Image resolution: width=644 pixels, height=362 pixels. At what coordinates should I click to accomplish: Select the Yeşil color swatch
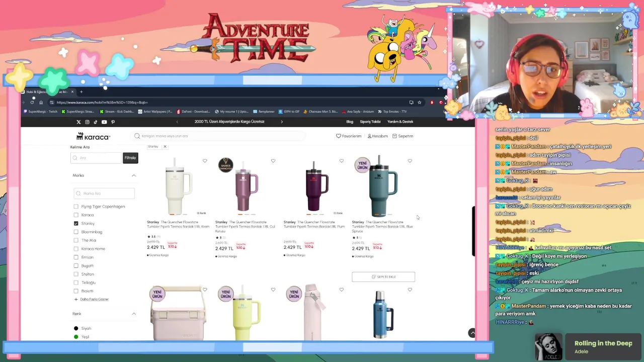76,337
